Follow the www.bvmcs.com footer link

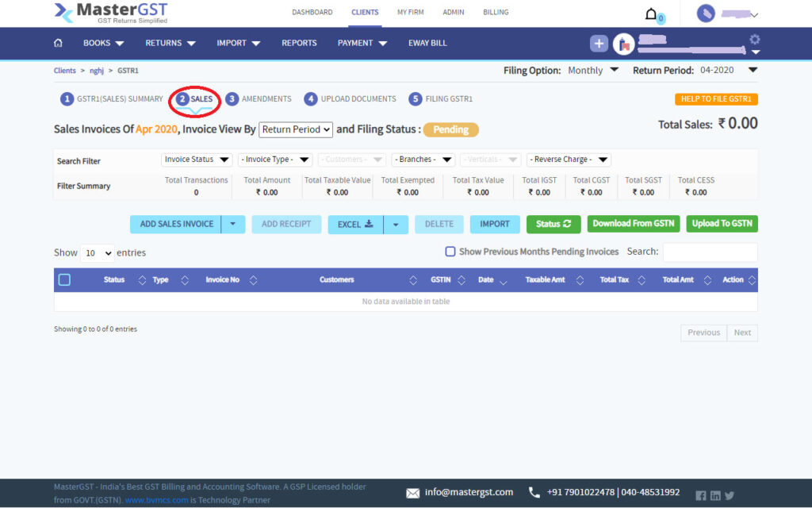pos(156,500)
